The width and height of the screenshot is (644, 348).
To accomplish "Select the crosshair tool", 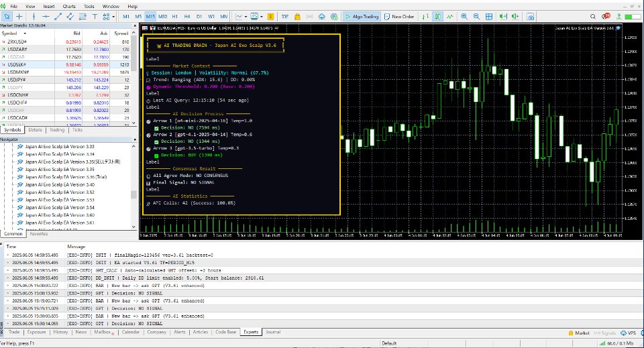I will point(19,16).
